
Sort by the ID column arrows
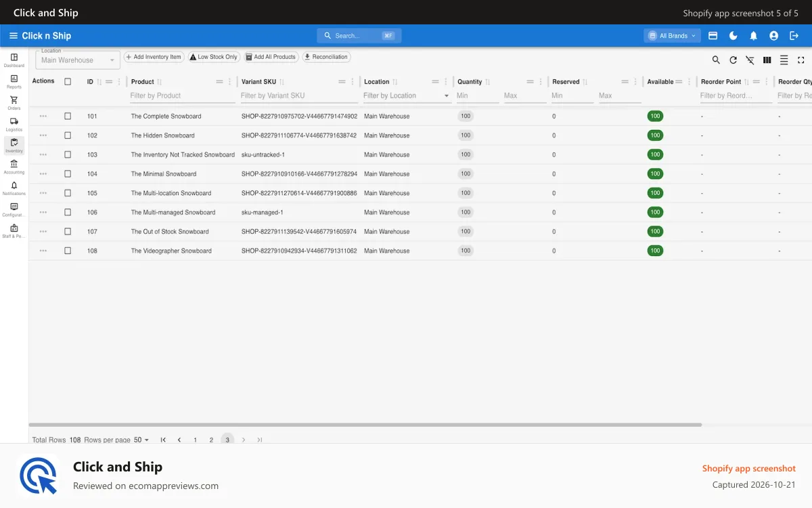[x=99, y=82]
